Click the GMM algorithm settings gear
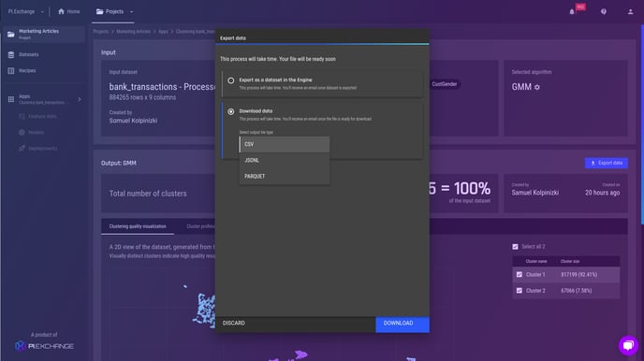644x361 pixels. [x=536, y=87]
